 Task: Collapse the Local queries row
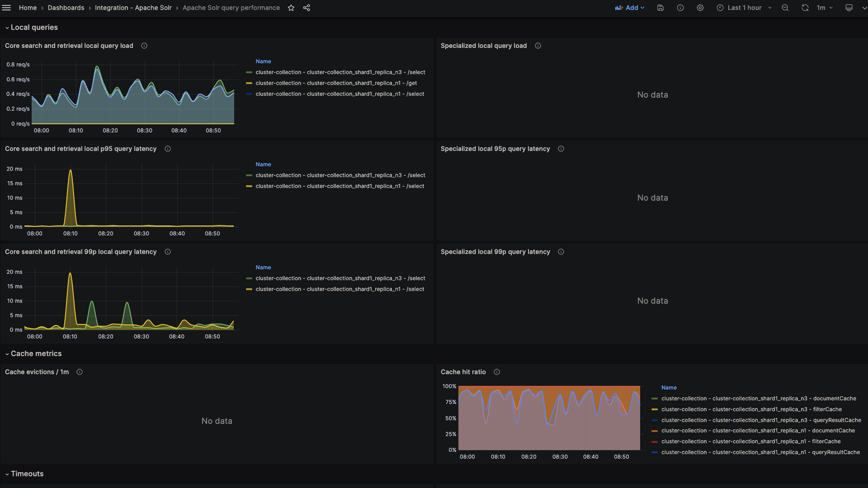tap(34, 28)
